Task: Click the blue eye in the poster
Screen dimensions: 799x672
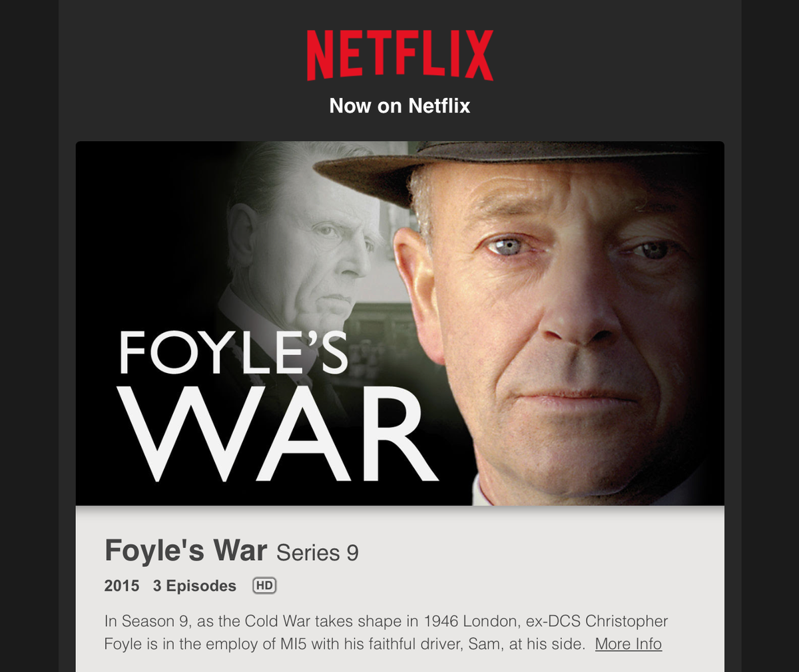Action: [x=508, y=248]
